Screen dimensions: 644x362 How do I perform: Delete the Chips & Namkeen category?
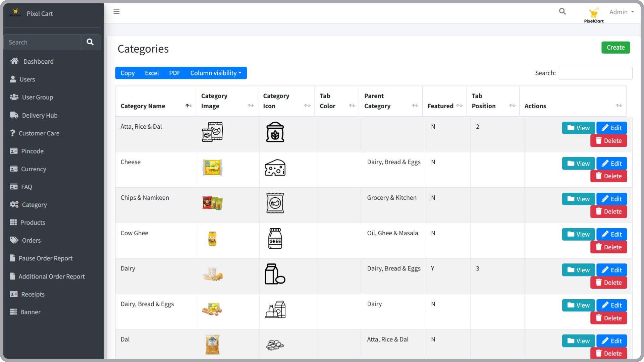608,212
